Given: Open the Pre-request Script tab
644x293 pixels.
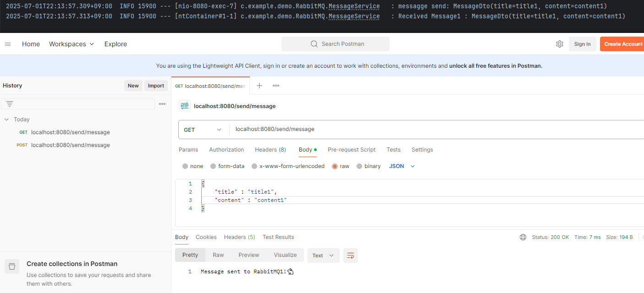Looking at the screenshot, I should 352,150.
